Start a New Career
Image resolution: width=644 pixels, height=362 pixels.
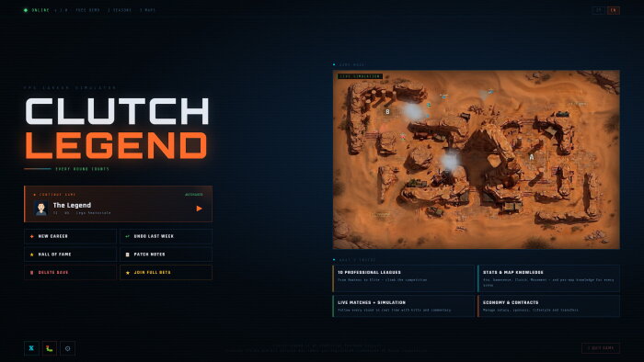point(70,236)
